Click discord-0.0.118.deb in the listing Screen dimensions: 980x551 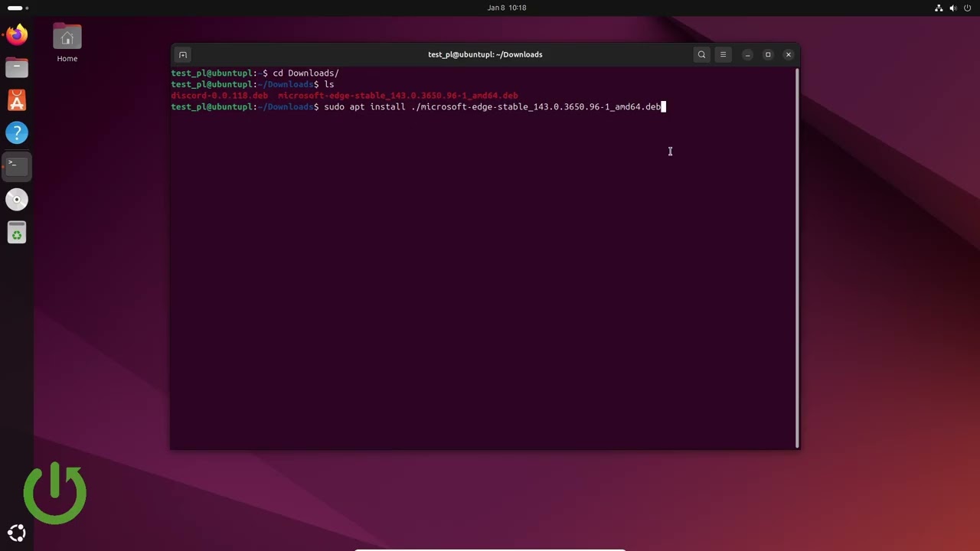pos(220,96)
